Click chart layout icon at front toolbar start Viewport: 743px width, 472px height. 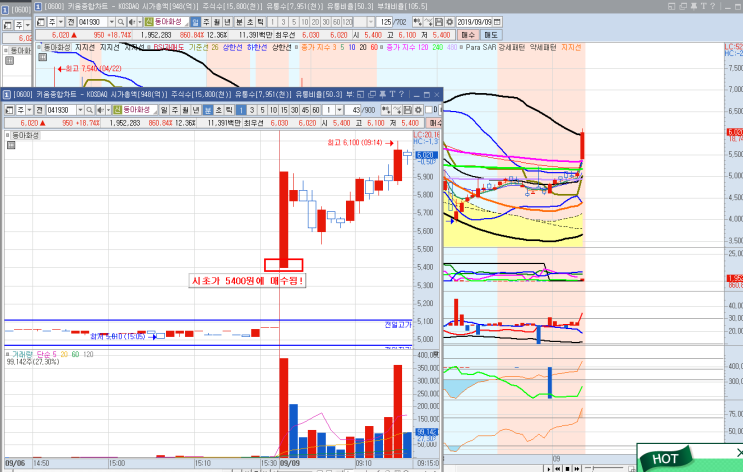pyautogui.click(x=9, y=110)
